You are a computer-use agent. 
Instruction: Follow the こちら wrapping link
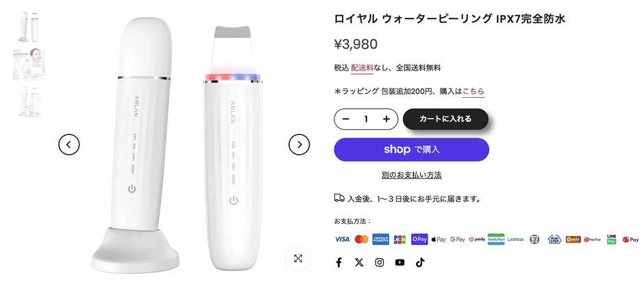point(473,91)
